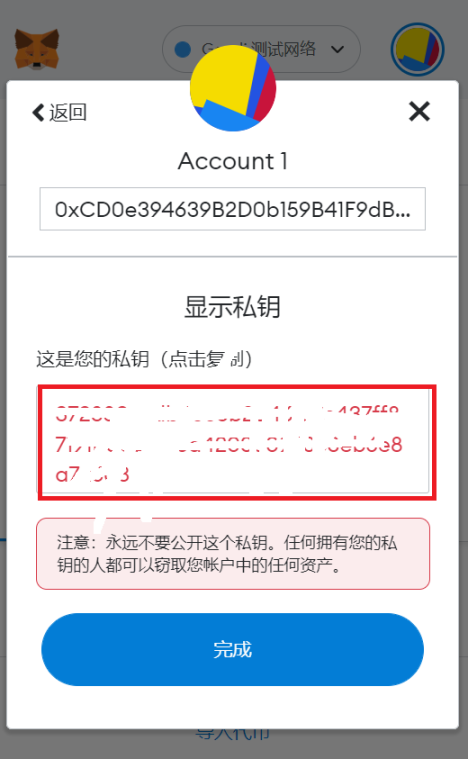Image resolution: width=468 pixels, height=759 pixels.
Task: Go back via the 返回 text link
Action: point(68,112)
